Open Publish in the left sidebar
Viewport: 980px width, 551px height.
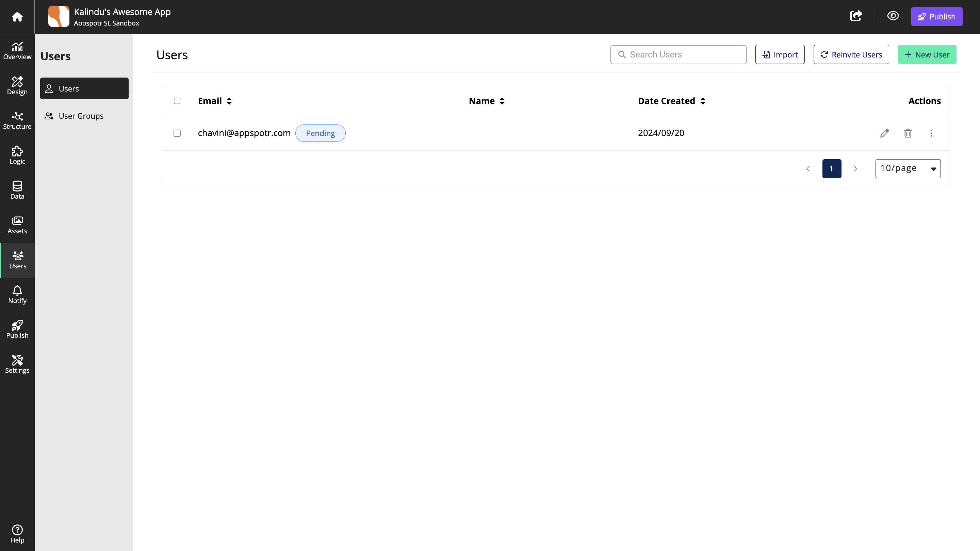pyautogui.click(x=17, y=330)
